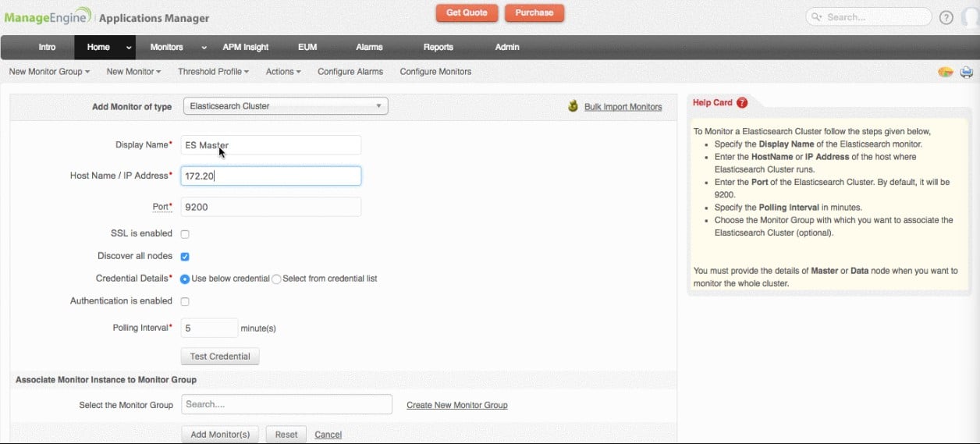
Task: Click the Add Monitor(s) button
Action: [220, 435]
